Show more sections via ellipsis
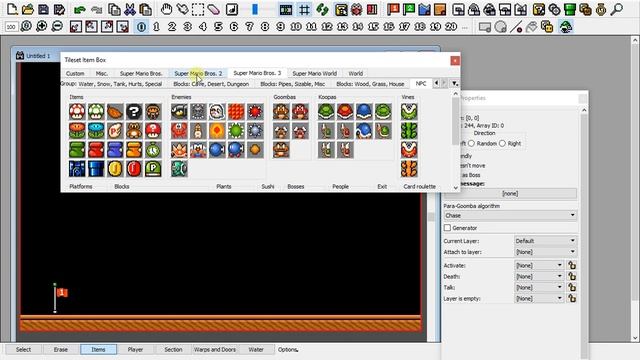Image resolution: width=640 pixels, height=360 pixels. (465, 27)
